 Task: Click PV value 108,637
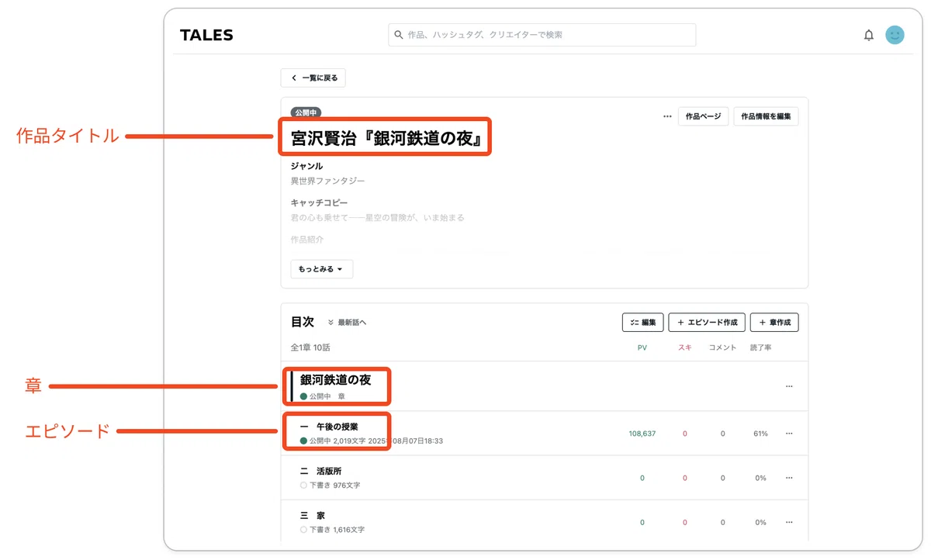[x=642, y=434]
